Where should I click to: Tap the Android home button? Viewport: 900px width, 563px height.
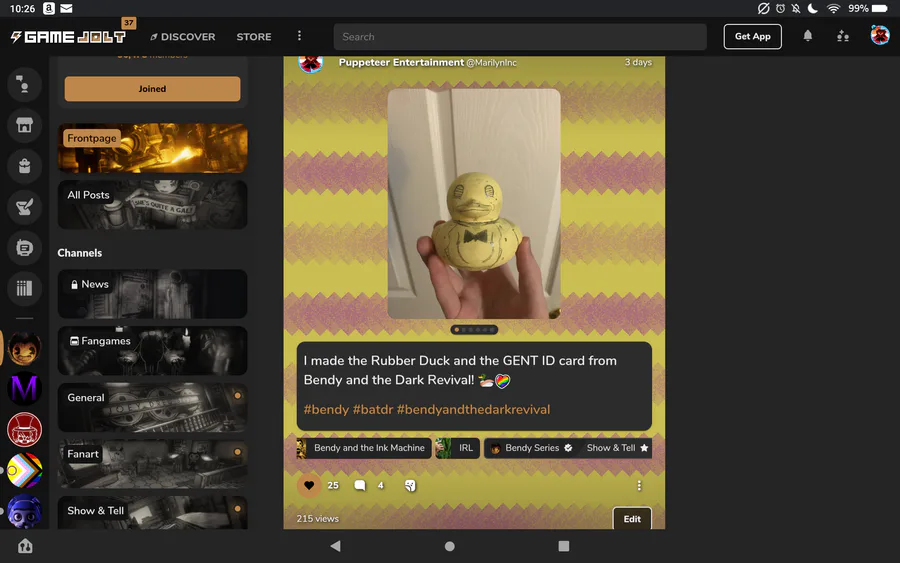(x=449, y=546)
